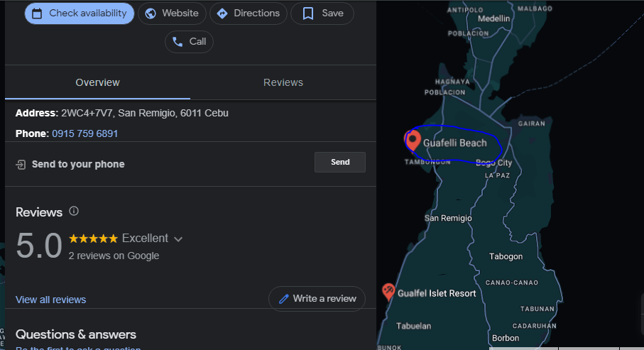
Task: Open the 2 reviews on Google link
Action: tap(114, 256)
